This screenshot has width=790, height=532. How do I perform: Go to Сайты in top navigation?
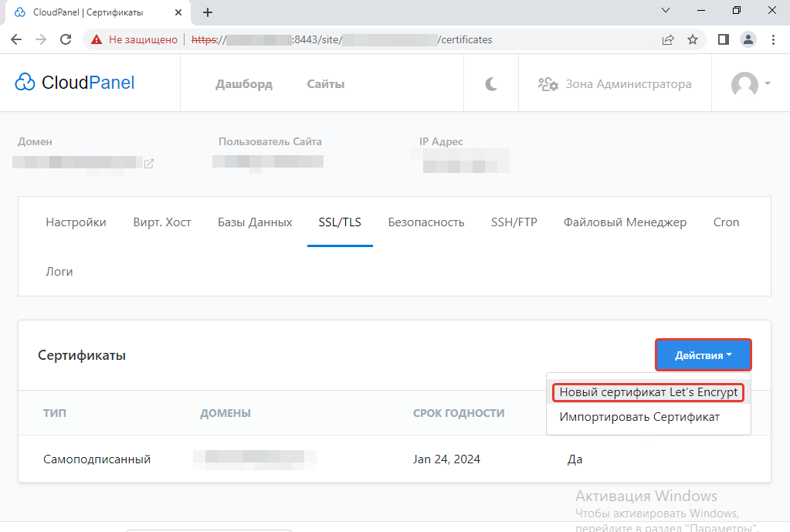[325, 84]
